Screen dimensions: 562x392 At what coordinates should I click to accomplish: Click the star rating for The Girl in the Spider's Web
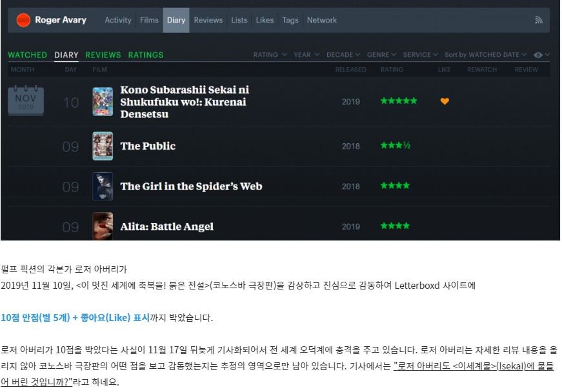click(x=394, y=186)
